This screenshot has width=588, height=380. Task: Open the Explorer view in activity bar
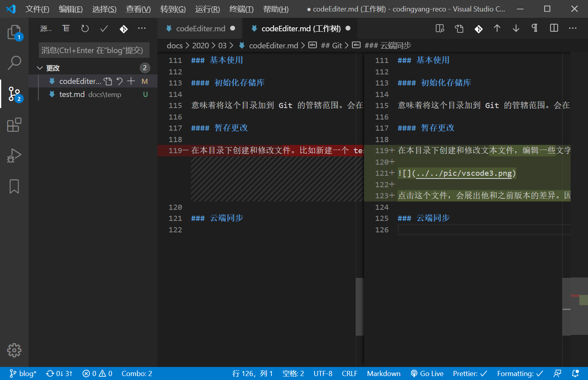coord(14,32)
